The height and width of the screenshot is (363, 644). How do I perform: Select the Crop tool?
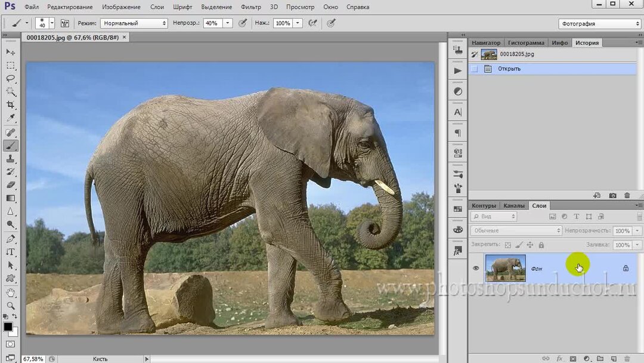pyautogui.click(x=11, y=105)
